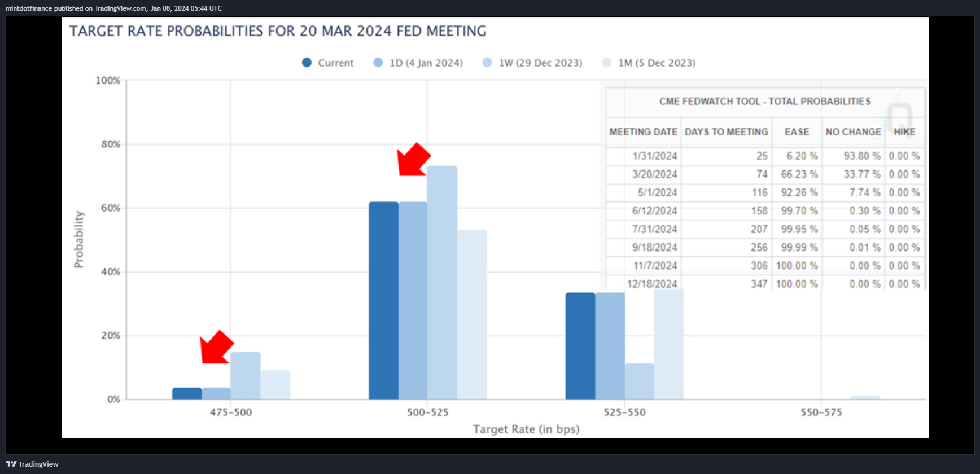Select the palest 1M bar at 500-525
The height and width of the screenshot is (474, 980).
[472, 314]
